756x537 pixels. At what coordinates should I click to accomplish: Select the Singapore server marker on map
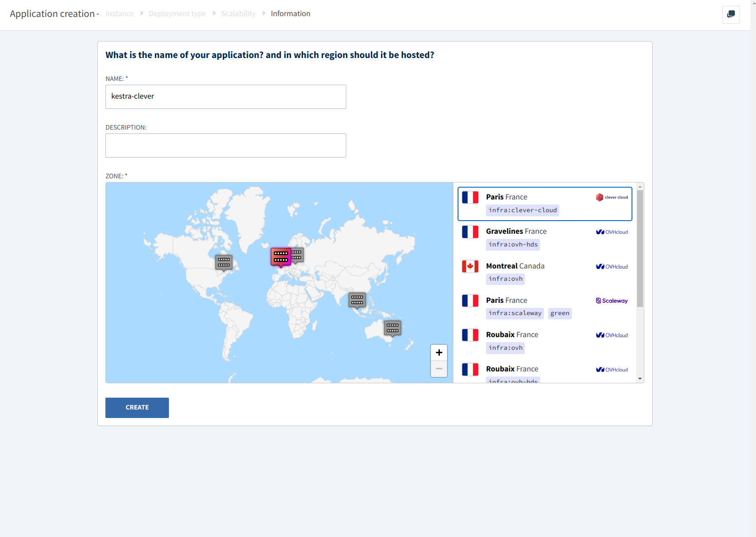point(357,300)
